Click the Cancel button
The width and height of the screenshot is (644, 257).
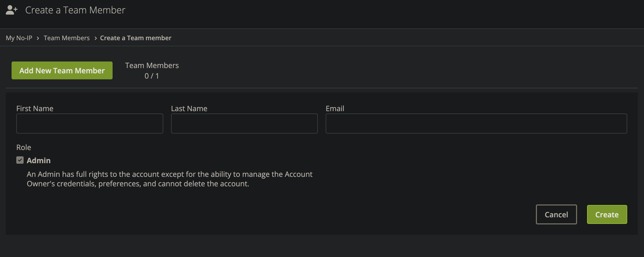coord(556,214)
